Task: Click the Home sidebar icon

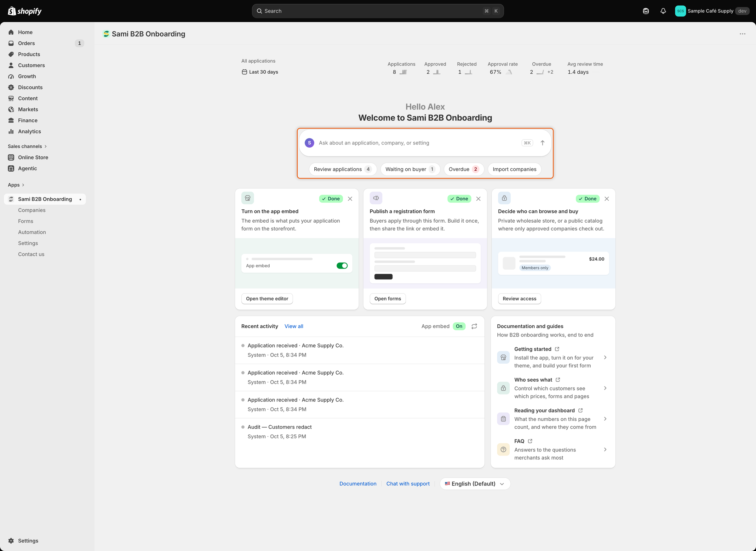Action: coord(11,32)
